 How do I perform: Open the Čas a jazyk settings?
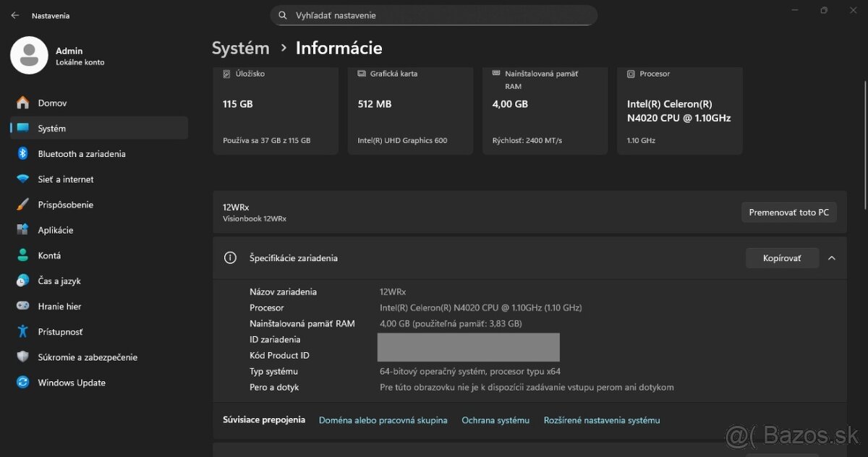pyautogui.click(x=59, y=281)
